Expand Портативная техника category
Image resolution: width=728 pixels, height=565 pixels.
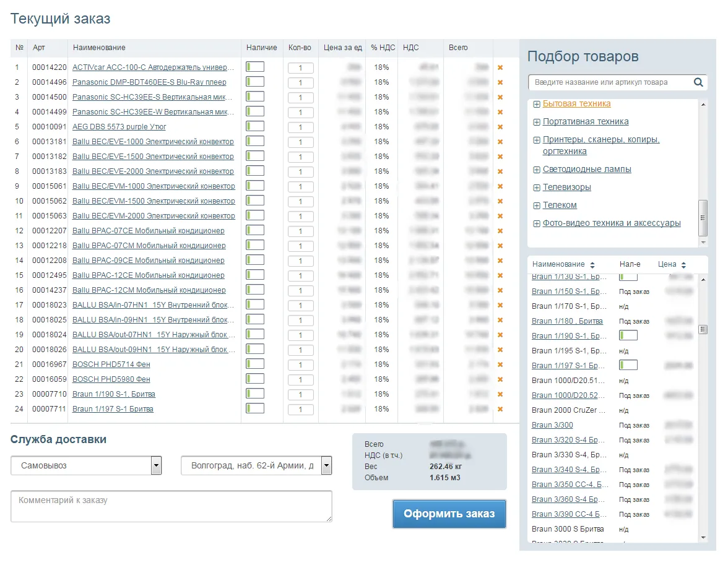click(x=536, y=122)
